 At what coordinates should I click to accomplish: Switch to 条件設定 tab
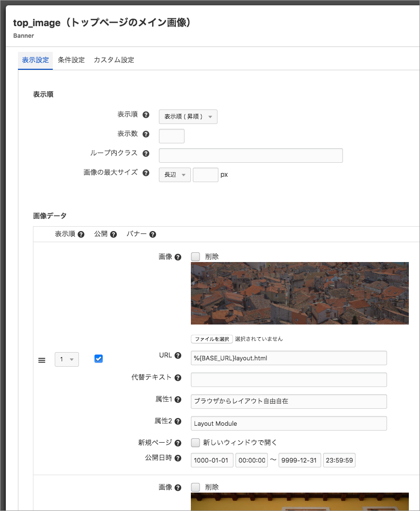click(71, 60)
